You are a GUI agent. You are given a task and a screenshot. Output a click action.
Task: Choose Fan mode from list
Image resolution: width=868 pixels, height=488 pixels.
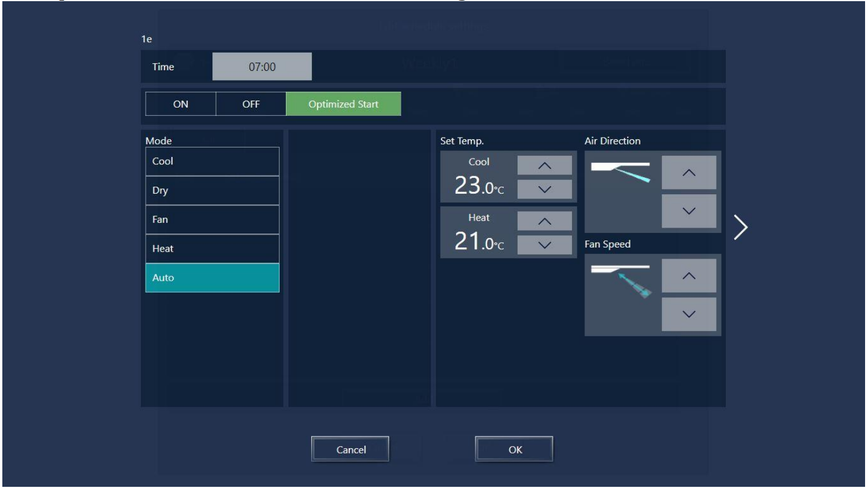[x=212, y=220]
